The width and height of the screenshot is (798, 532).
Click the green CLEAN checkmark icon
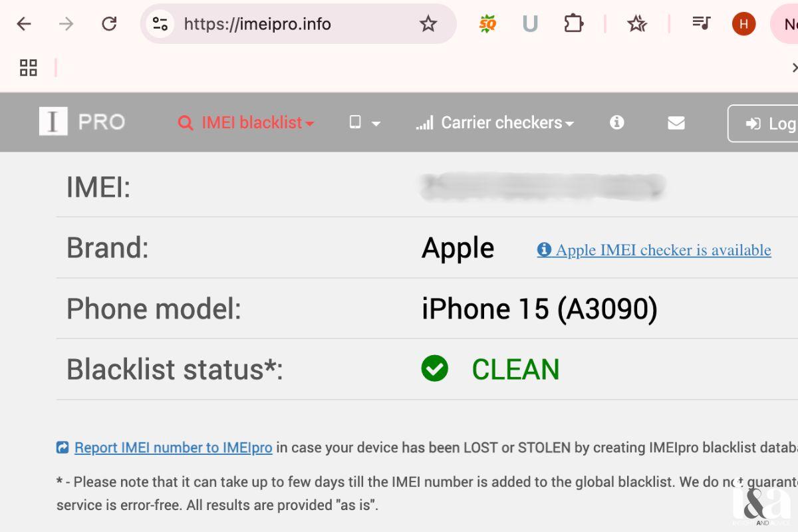435,368
